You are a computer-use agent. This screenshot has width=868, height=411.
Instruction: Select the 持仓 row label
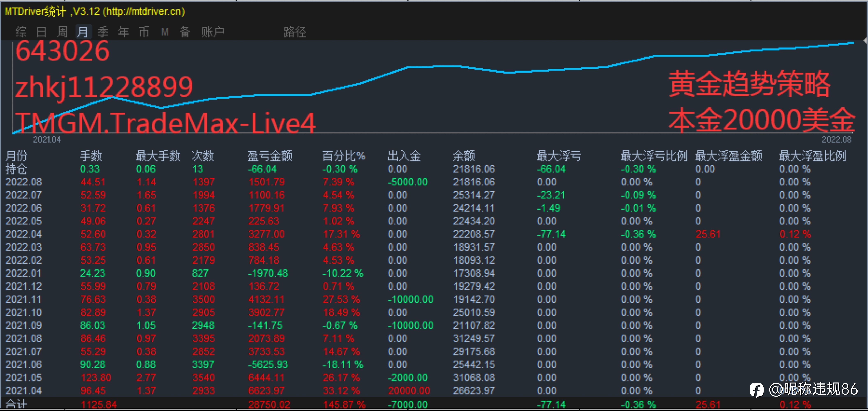coord(16,169)
